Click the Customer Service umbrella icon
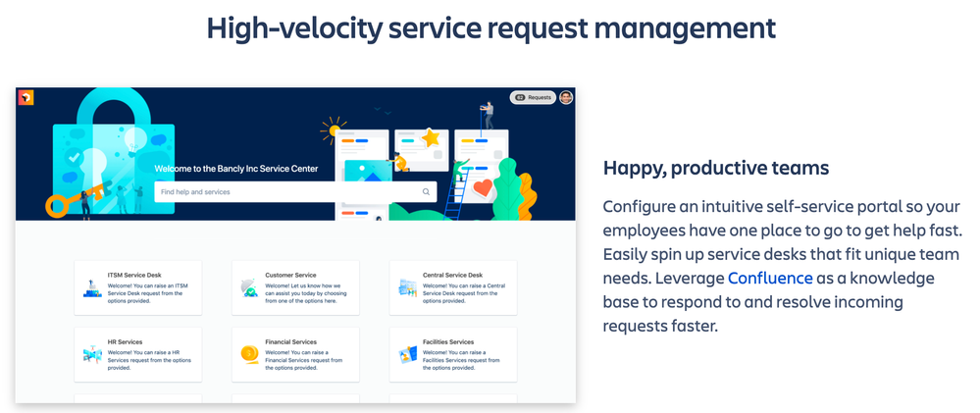The height and width of the screenshot is (413, 980). (x=249, y=288)
